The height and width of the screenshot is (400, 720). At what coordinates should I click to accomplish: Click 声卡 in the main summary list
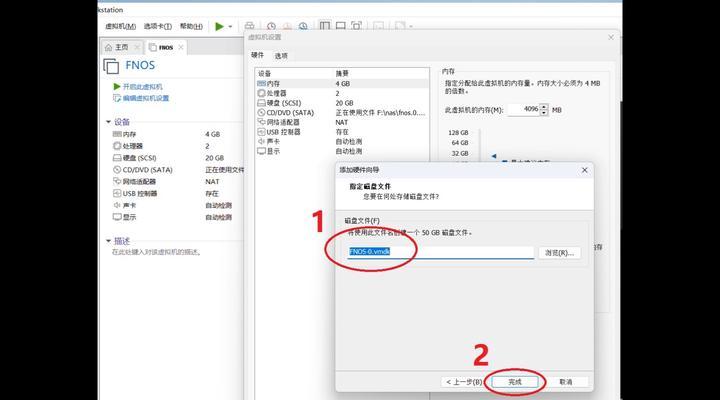pos(129,206)
